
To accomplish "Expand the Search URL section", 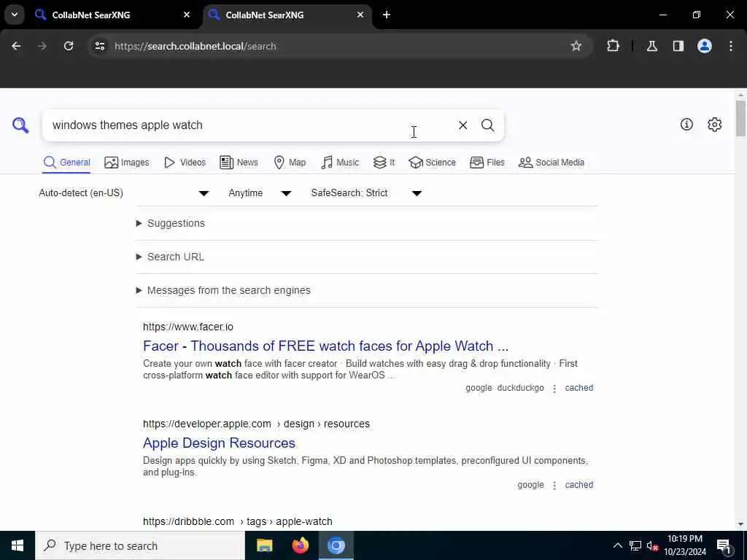I will (x=170, y=257).
